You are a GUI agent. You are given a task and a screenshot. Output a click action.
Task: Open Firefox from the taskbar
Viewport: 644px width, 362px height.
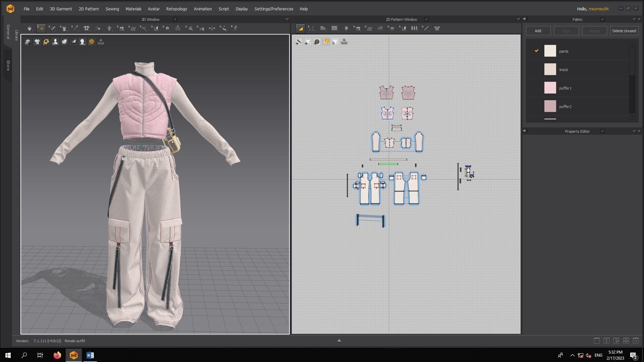57,355
